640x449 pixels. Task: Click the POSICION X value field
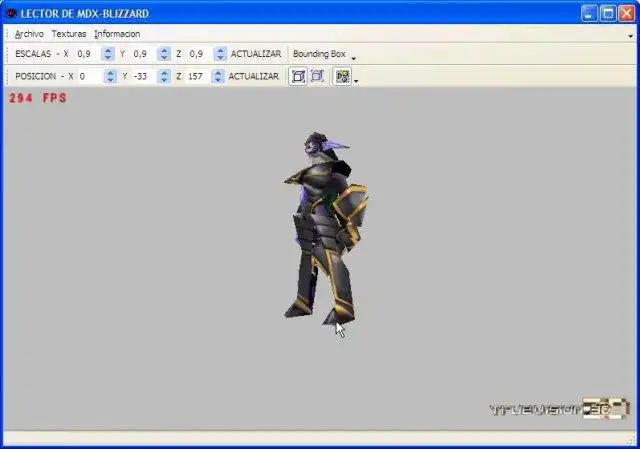(90, 76)
